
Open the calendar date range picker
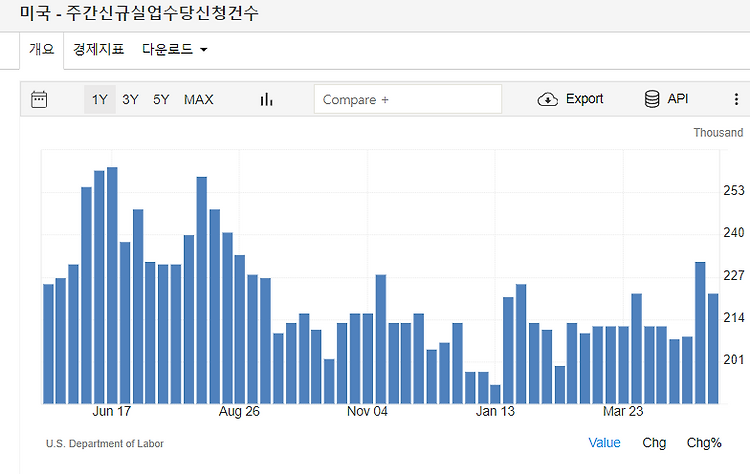pyautogui.click(x=39, y=99)
